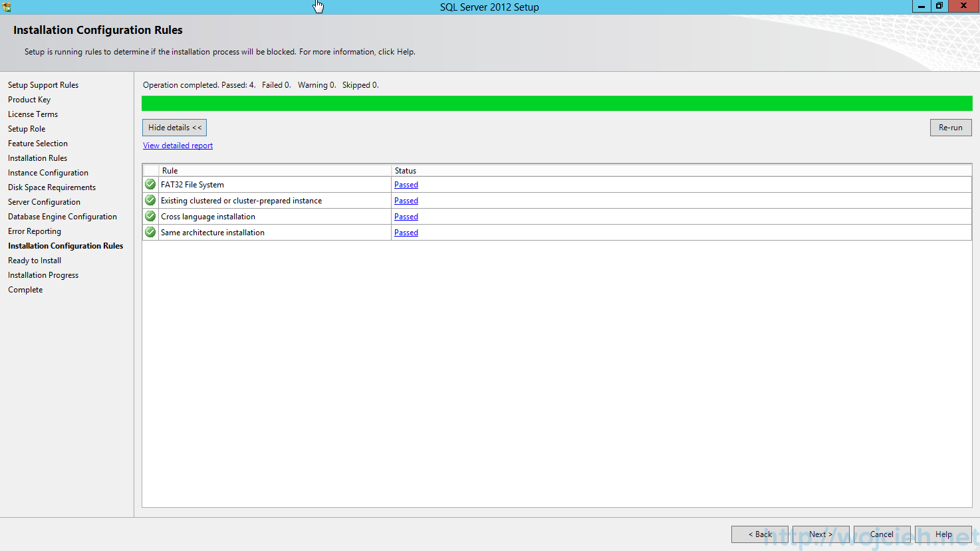Screen dimensions: 980x551
Task: Return to the previous page with Back
Action: point(760,534)
